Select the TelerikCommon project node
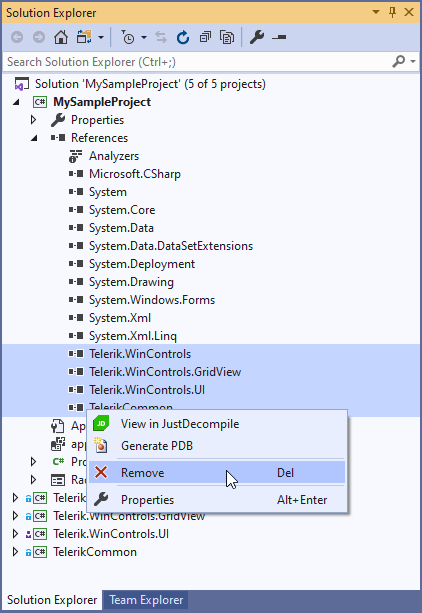Viewport: 422px width, 613px height. coord(95,552)
